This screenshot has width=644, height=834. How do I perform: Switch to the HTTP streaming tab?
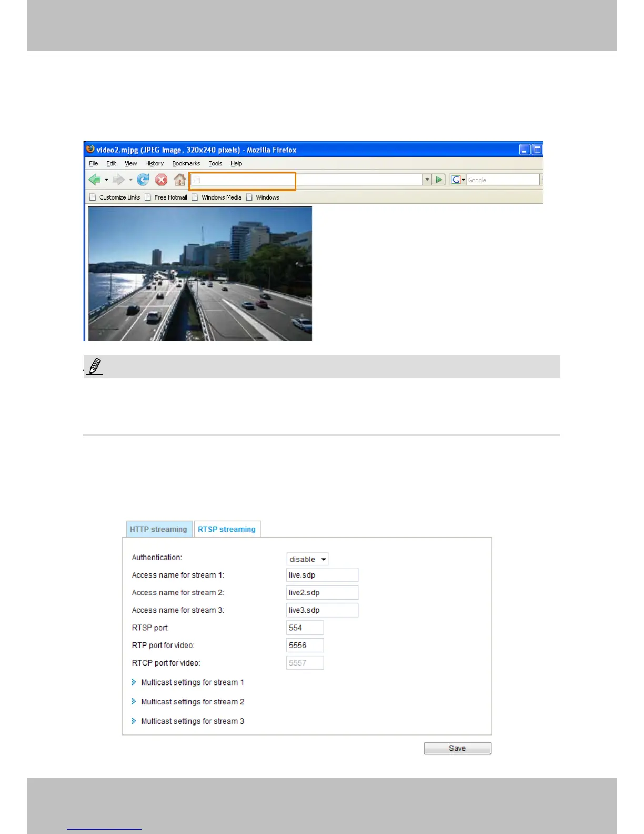[x=159, y=529]
